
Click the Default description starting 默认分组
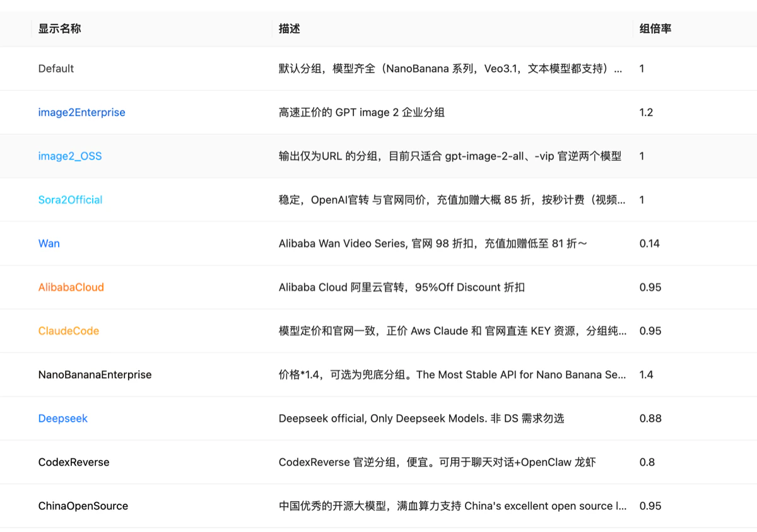450,68
